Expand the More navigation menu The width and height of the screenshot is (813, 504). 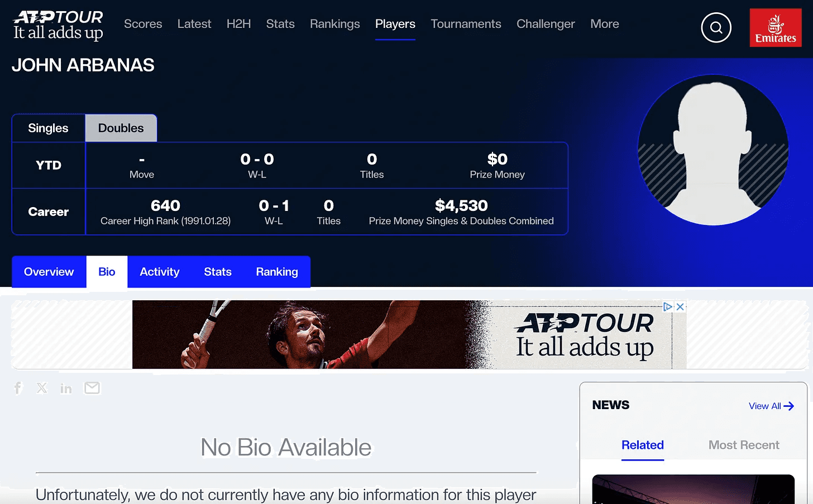[605, 24]
